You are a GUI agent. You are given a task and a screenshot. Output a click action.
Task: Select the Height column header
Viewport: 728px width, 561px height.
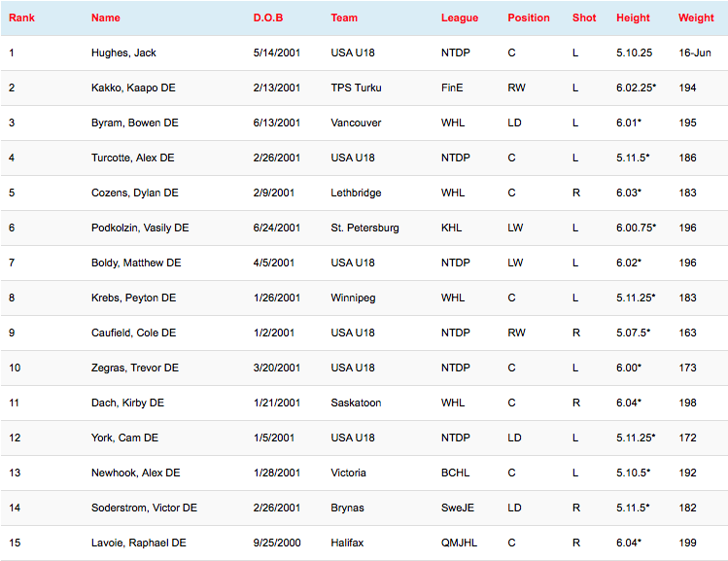(633, 18)
